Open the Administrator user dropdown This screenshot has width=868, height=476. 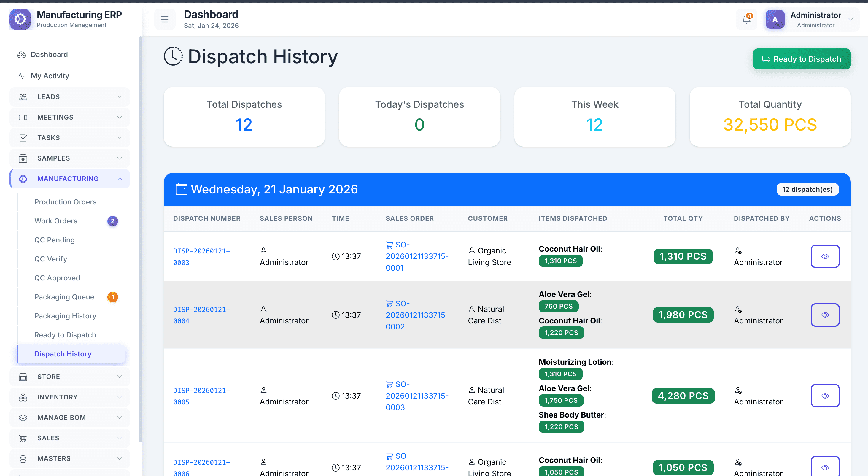point(850,20)
